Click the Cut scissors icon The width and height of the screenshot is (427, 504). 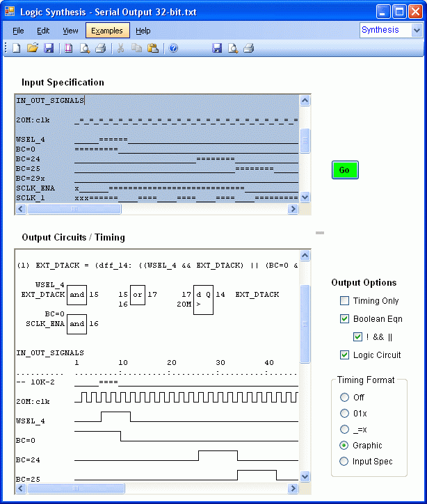[120, 48]
